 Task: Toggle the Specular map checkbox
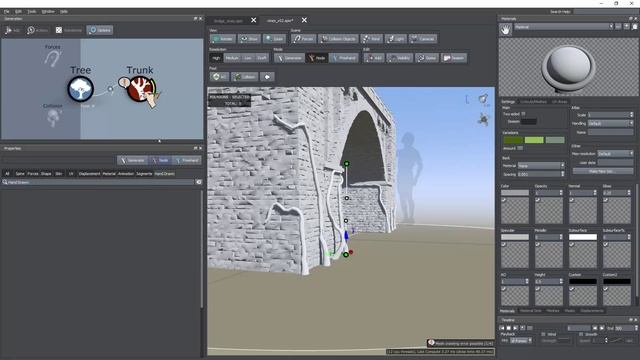click(503, 244)
